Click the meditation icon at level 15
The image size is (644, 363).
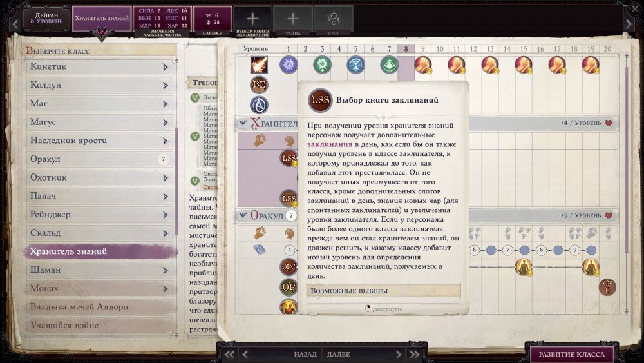point(524,267)
